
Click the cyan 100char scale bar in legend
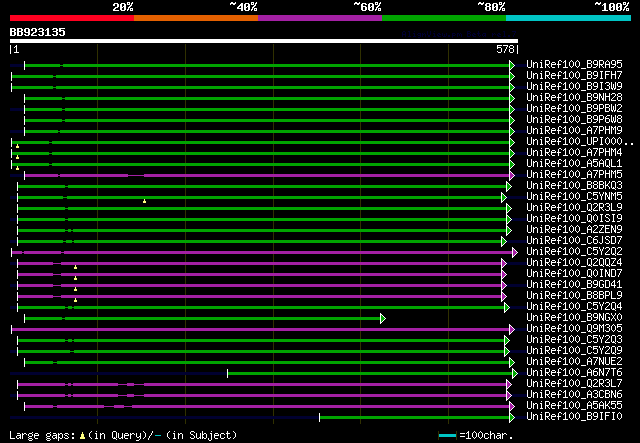click(x=447, y=435)
